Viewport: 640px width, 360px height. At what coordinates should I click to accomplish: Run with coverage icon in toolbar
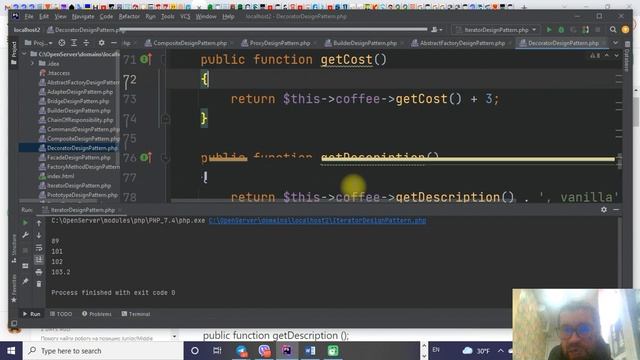573,30
